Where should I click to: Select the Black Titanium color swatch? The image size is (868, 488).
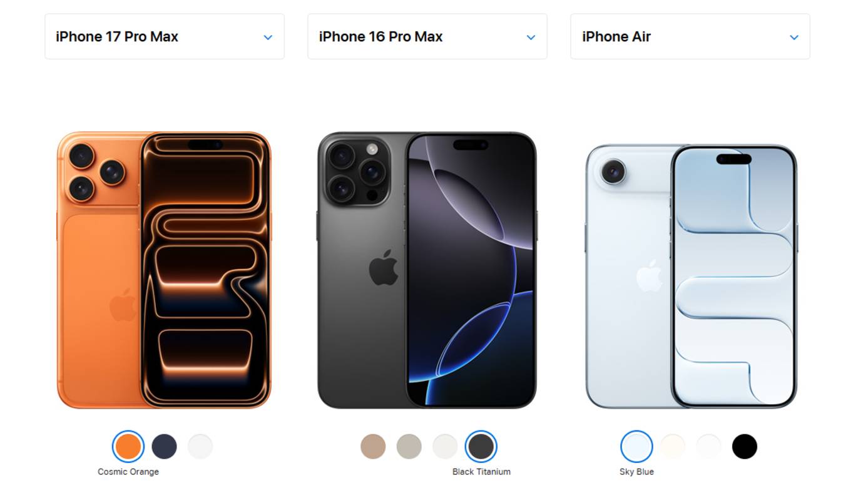[481, 447]
